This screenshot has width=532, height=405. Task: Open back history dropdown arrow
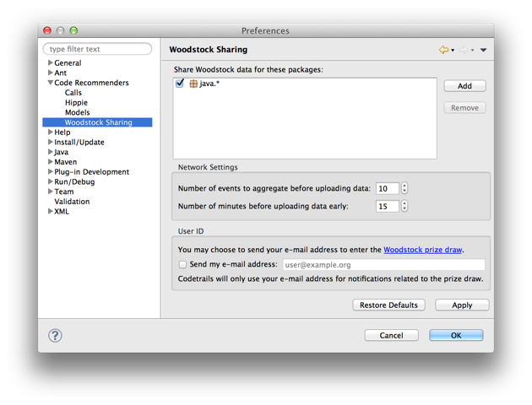point(453,50)
